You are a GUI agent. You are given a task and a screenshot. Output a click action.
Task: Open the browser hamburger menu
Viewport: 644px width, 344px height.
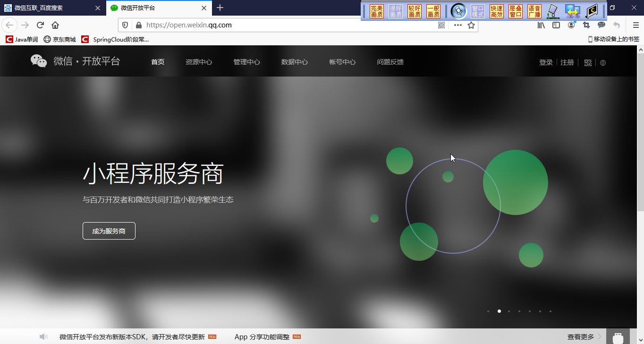[636, 25]
